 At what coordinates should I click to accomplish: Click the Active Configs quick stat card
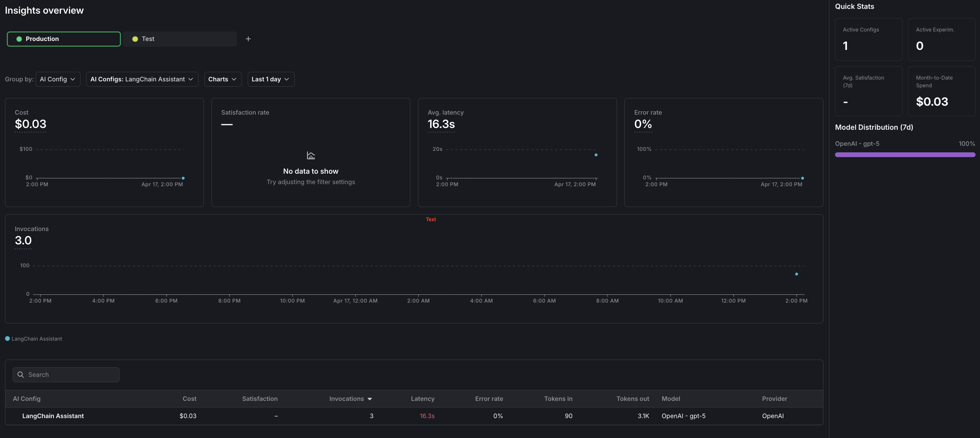tap(869, 39)
